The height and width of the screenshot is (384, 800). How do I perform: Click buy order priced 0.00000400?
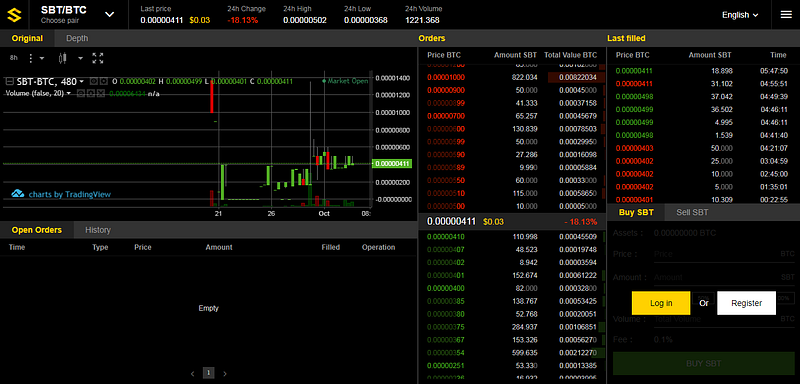[x=512, y=289]
